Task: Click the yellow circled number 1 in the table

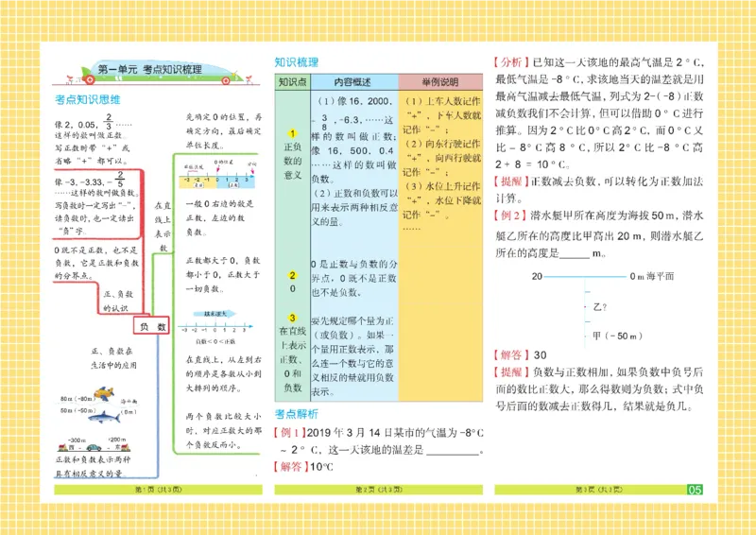Action: pos(292,133)
